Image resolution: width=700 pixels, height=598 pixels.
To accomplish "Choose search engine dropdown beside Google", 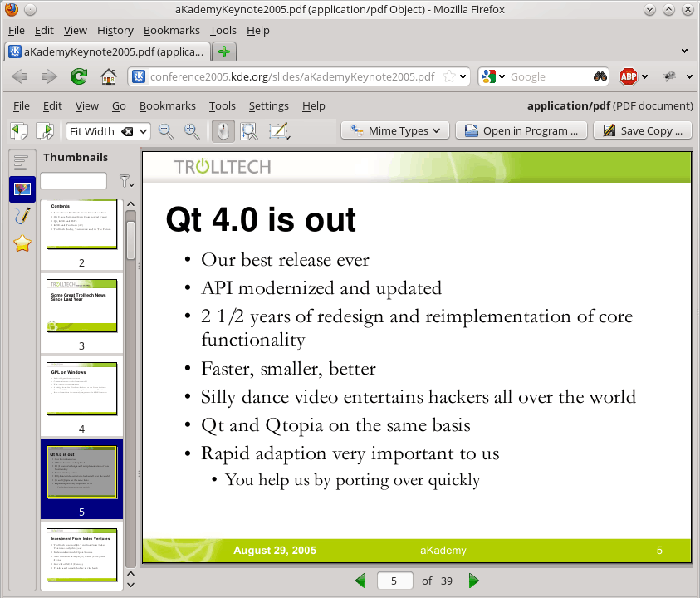I will pos(502,76).
